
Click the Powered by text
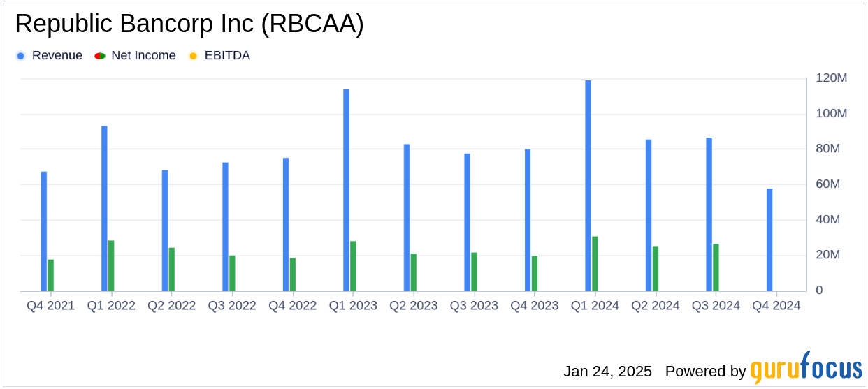coord(706,372)
